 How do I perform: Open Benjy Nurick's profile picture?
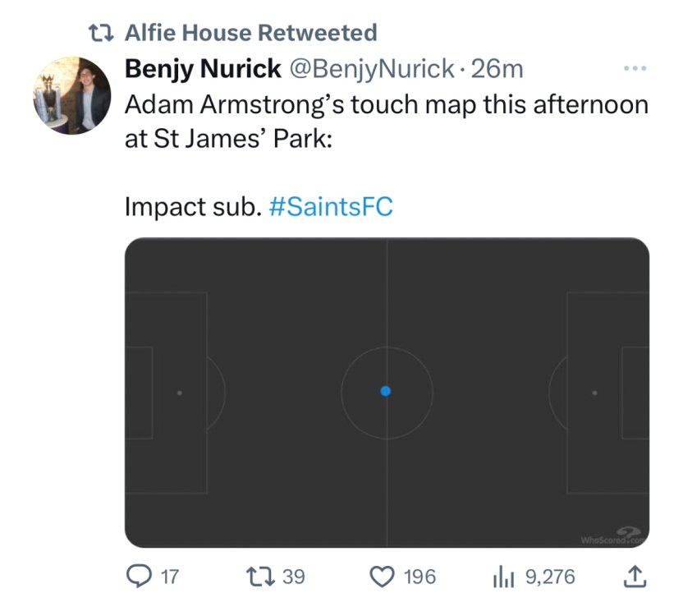click(72, 95)
